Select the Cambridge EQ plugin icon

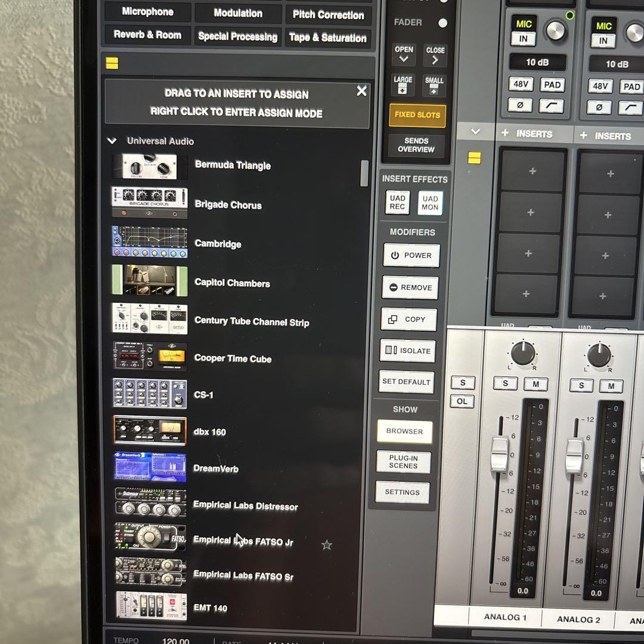150,241
